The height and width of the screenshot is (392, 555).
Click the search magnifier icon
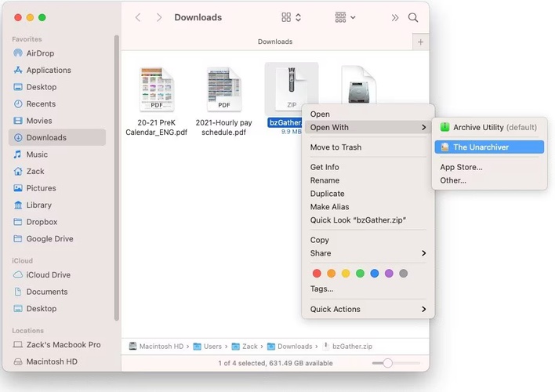pos(412,18)
